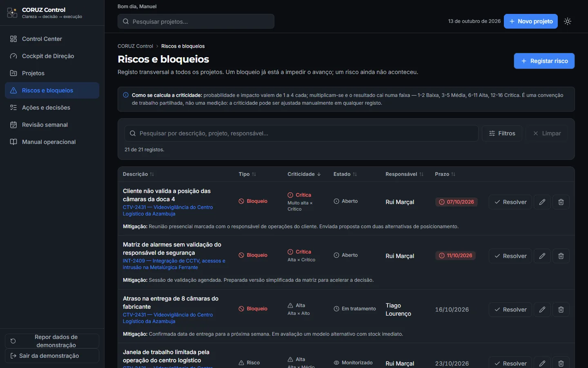Viewport: 588px width, 368px height.
Task: Click the 'Pesquisar por descrição, projeto' search box
Action: [301, 133]
